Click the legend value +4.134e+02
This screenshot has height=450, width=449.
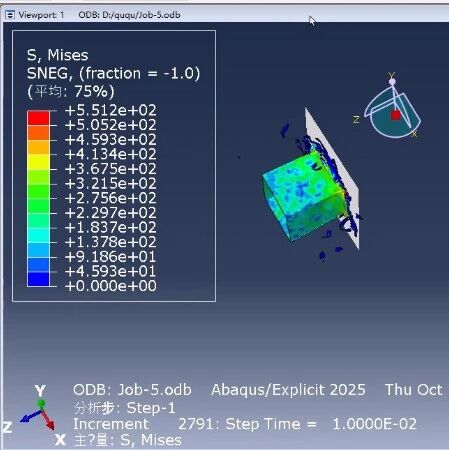pyautogui.click(x=111, y=154)
